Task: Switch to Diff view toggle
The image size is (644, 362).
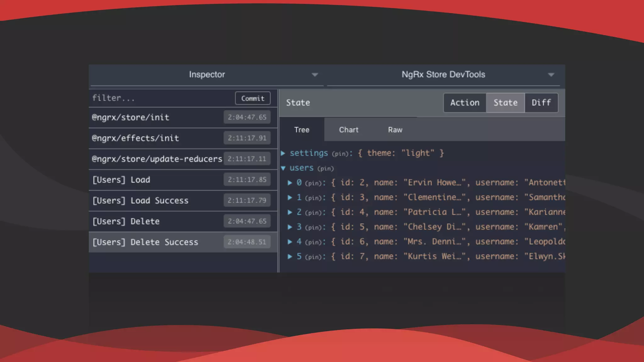Action: point(541,103)
